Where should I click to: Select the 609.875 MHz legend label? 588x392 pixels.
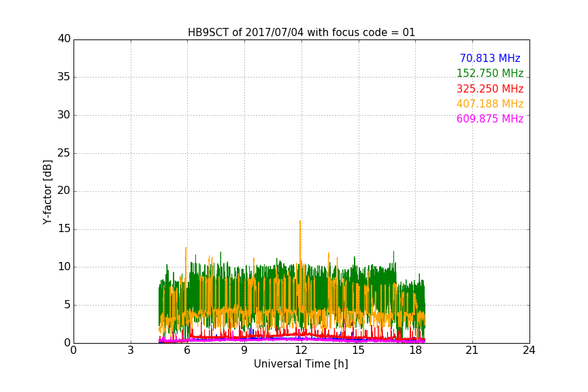[x=490, y=119]
